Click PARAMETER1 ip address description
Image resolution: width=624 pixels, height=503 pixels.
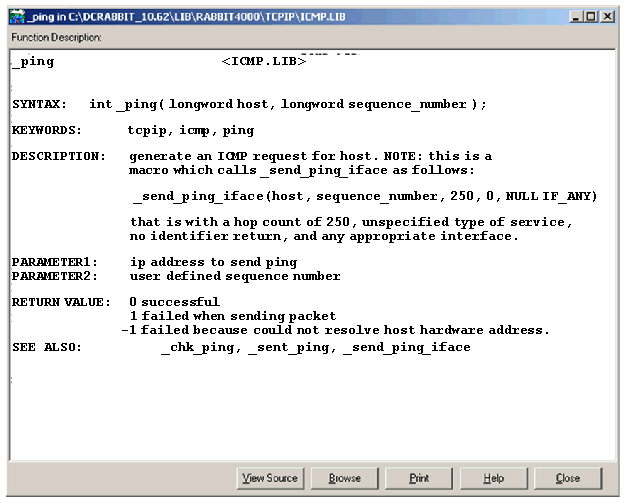pyautogui.click(x=212, y=262)
